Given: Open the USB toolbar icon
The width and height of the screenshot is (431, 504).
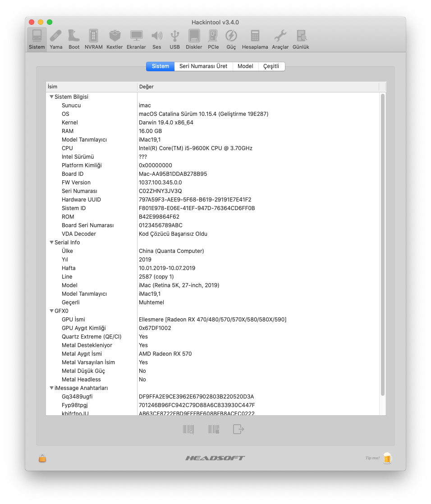Looking at the screenshot, I should (175, 39).
